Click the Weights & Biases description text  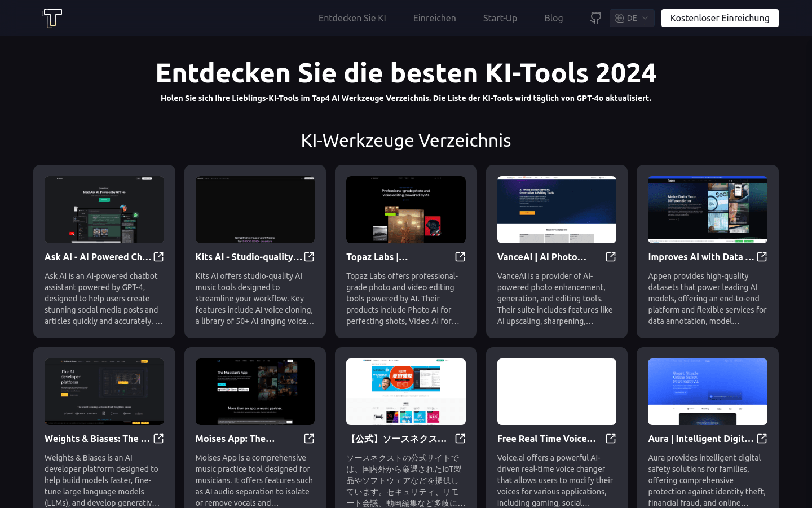(104, 480)
